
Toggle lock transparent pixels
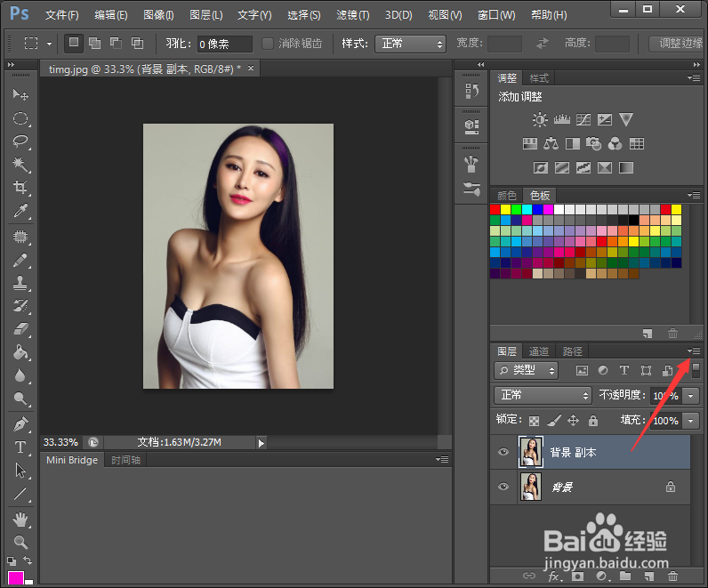click(534, 421)
